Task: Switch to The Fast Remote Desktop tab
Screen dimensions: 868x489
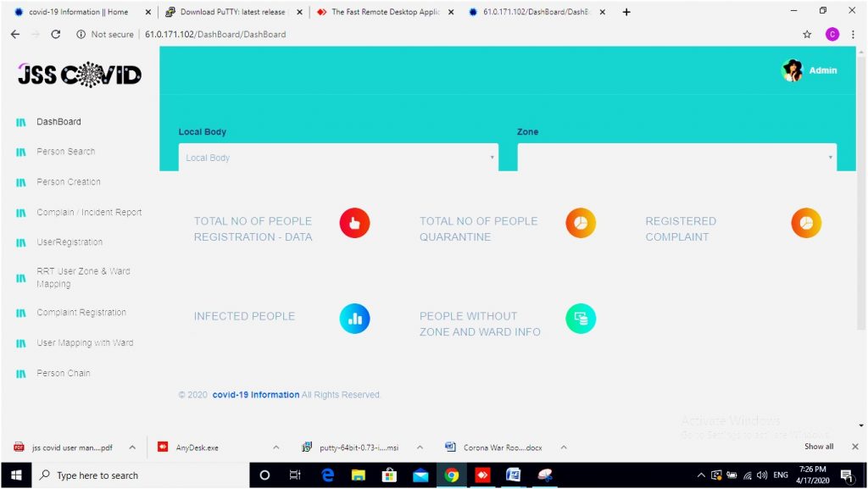Action: point(385,12)
